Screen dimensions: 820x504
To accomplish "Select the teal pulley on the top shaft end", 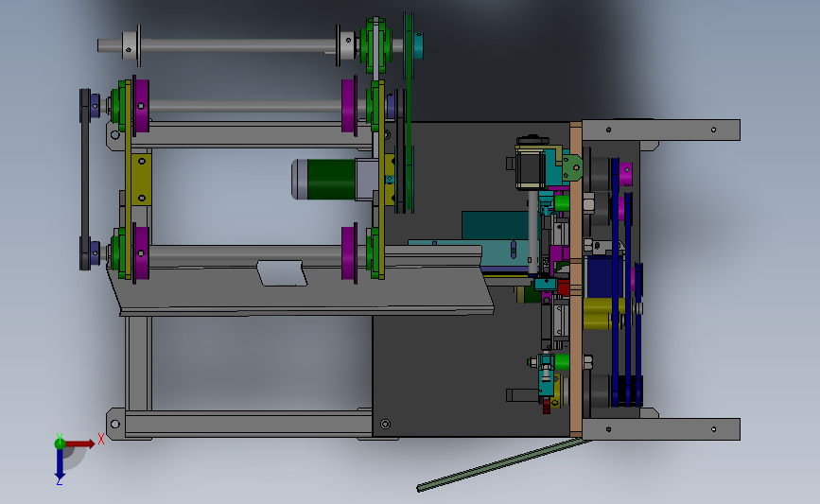I will point(418,45).
